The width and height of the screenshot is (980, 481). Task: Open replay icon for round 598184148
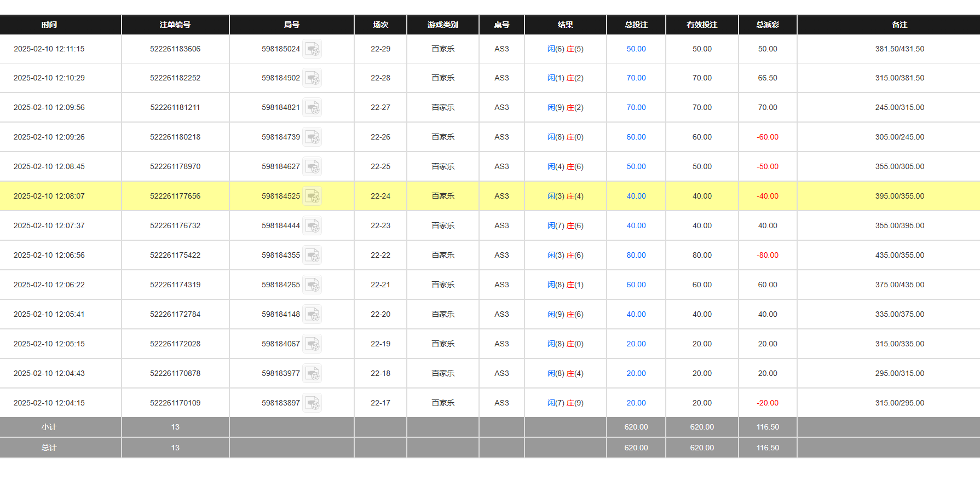(312, 315)
